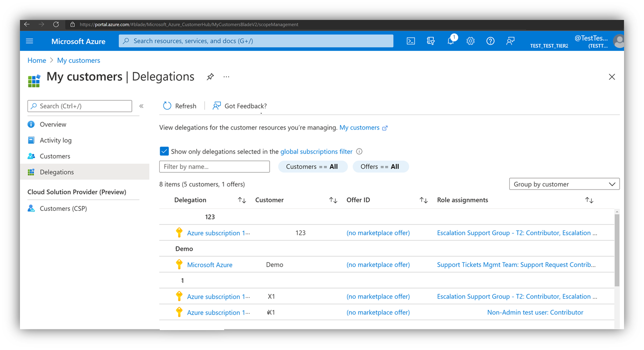Viewport: 644px width, 350px height.
Task: Click the browser reload button
Action: [56, 24]
